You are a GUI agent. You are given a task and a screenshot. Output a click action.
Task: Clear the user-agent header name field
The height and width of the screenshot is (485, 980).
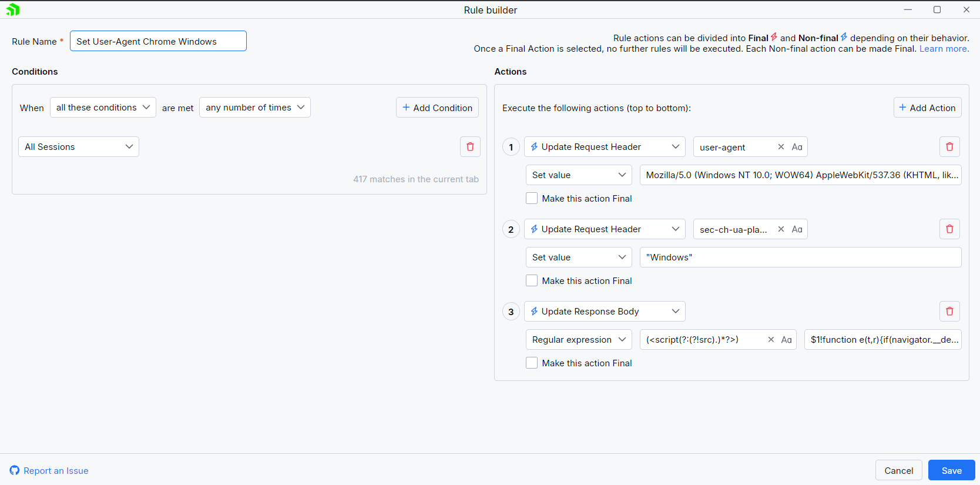point(781,147)
